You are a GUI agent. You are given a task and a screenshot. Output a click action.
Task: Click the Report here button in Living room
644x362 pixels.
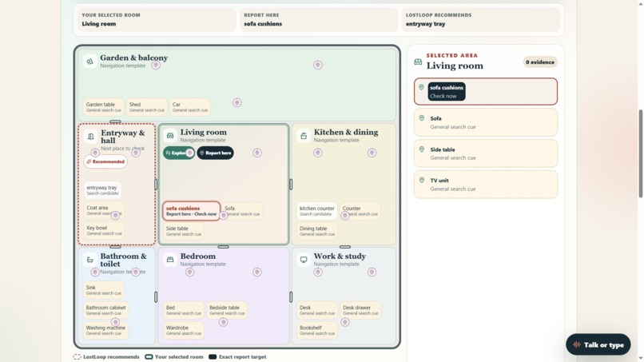215,153
